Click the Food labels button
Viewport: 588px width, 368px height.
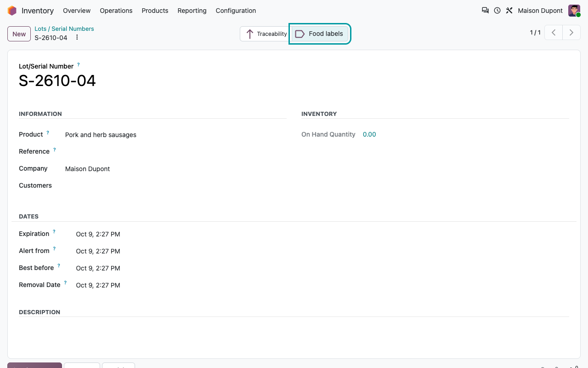tap(320, 34)
